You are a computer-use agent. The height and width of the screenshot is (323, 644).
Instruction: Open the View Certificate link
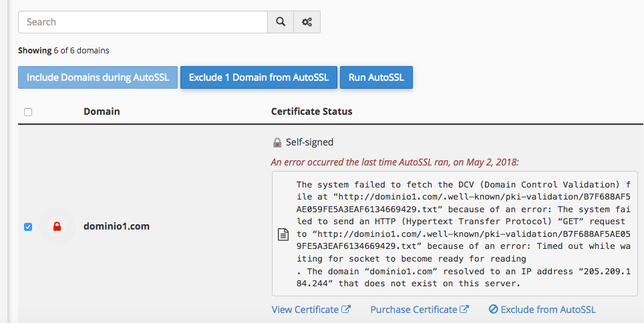[x=305, y=310]
